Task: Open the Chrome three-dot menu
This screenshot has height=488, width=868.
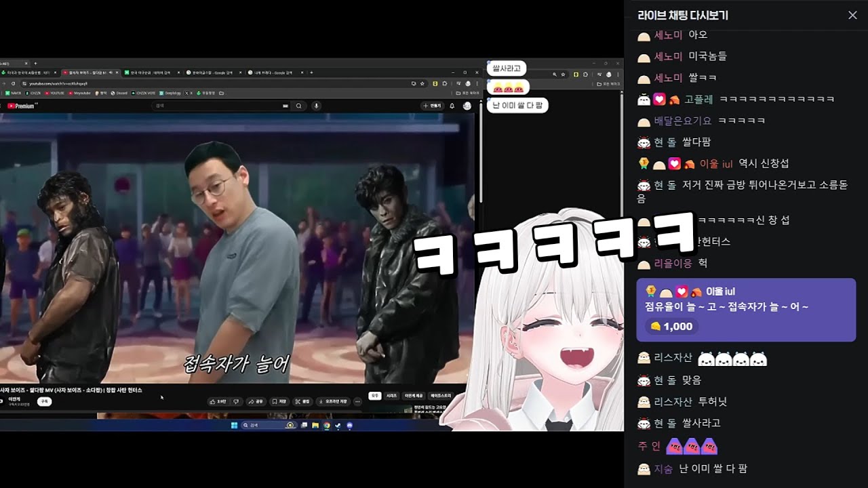Action: pyautogui.click(x=476, y=83)
